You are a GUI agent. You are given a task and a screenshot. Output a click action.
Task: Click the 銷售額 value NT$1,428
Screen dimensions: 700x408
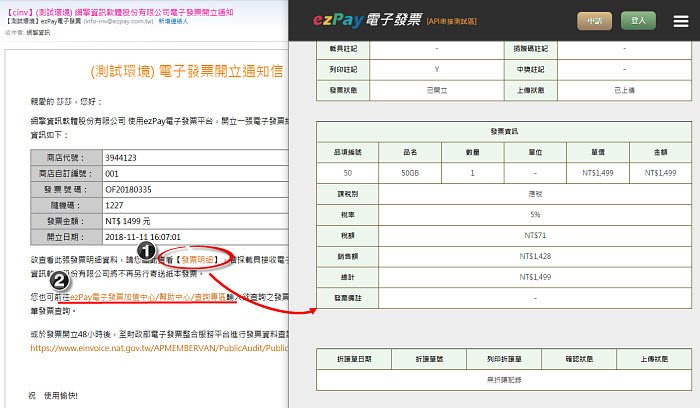point(535,256)
